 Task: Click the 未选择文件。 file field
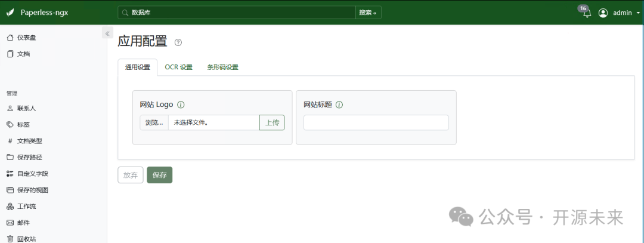pos(213,122)
